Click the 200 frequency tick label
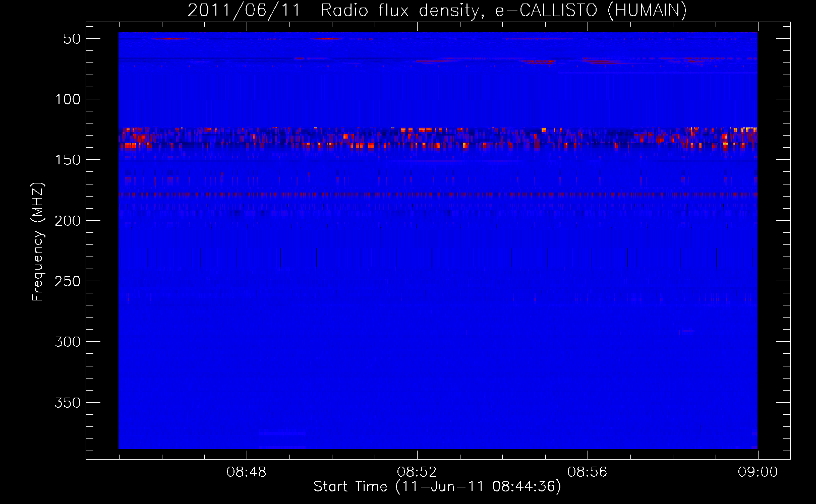816x504 pixels. [68, 221]
